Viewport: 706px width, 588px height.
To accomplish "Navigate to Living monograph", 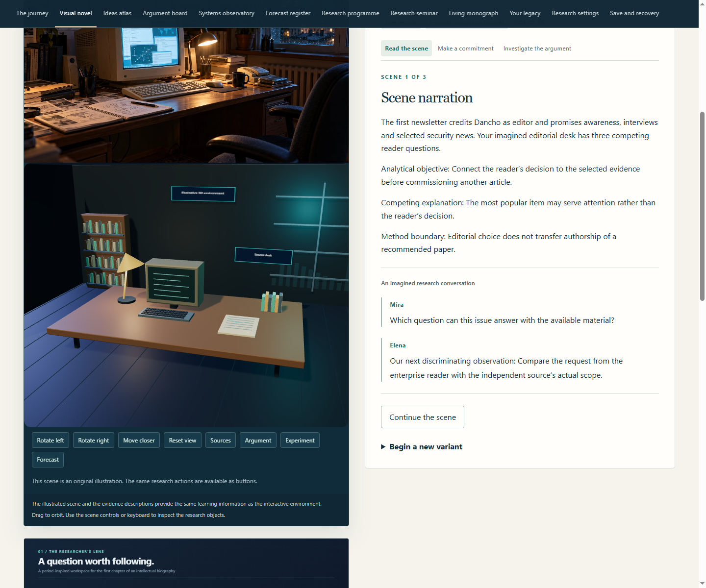I will 474,13.
